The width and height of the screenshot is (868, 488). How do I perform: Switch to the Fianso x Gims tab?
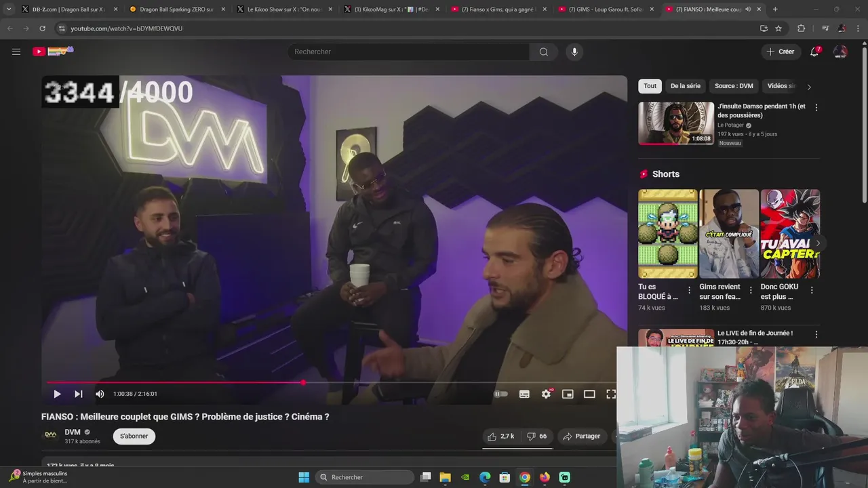tap(498, 9)
